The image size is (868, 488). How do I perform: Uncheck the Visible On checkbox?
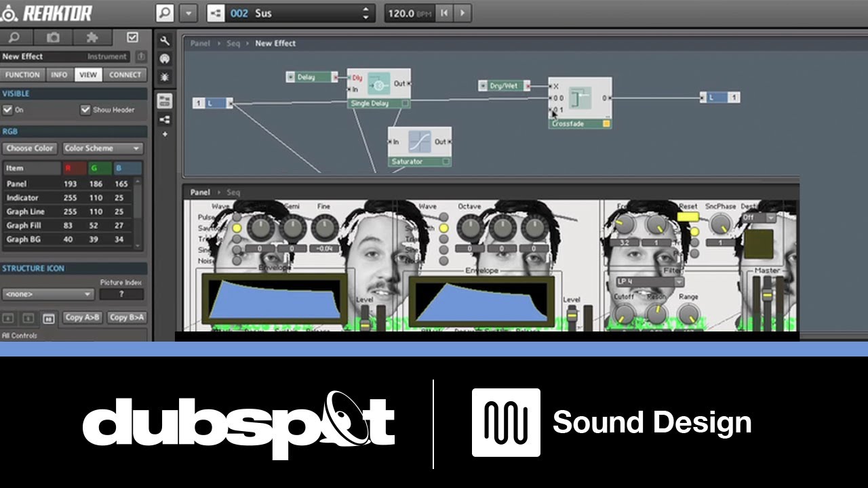click(7, 110)
